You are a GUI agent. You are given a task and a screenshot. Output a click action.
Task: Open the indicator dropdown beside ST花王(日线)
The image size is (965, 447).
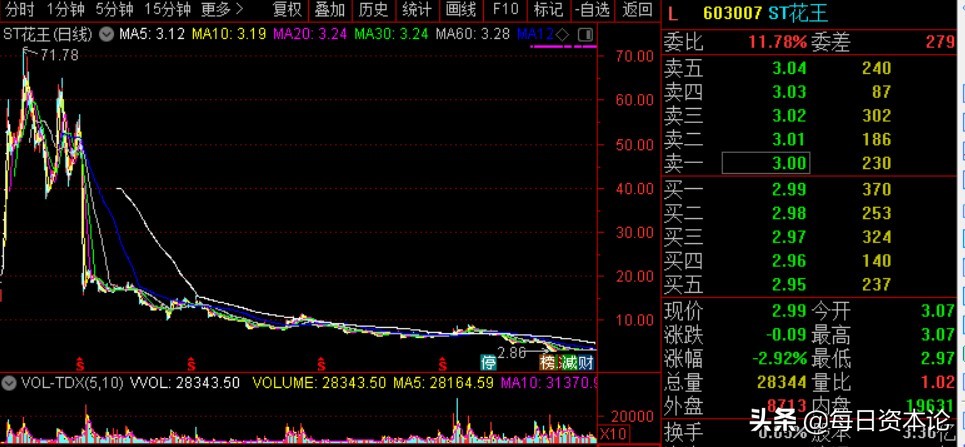pos(106,34)
